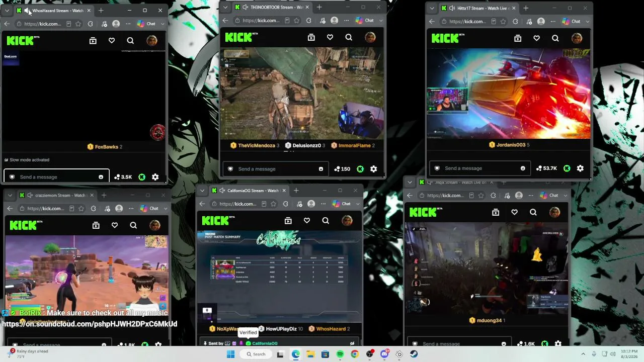Open Kick profile avatar in CaliforniaOG window
The width and height of the screenshot is (644, 362).
[347, 220]
